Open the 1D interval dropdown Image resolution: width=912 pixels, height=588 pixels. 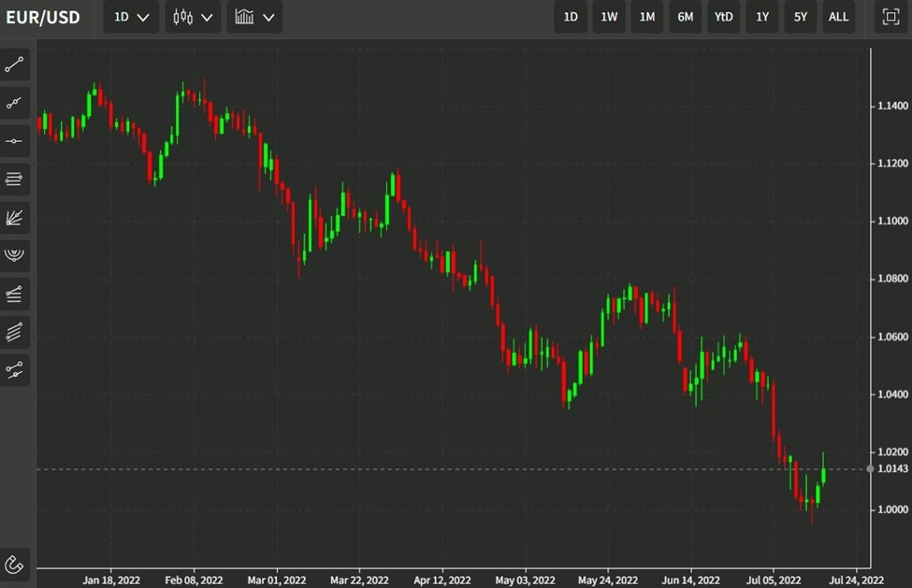130,16
